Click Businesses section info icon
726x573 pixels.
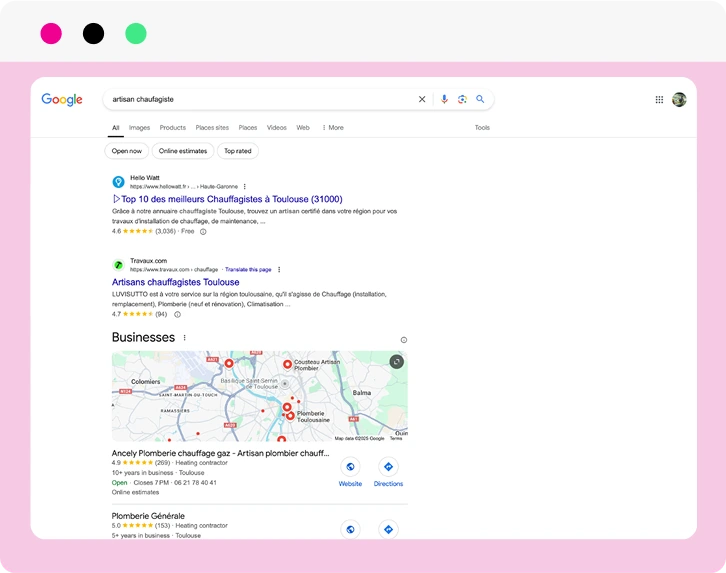(404, 340)
